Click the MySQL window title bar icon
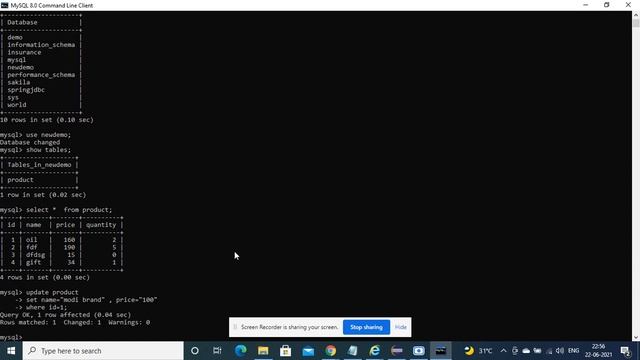Viewport: 640px width, 360px height. coord(4,5)
